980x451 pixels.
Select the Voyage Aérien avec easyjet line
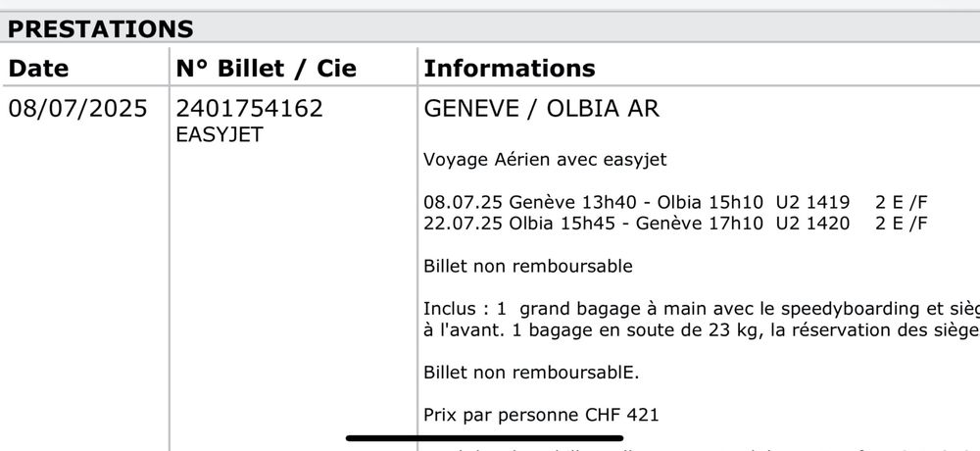coord(545,160)
